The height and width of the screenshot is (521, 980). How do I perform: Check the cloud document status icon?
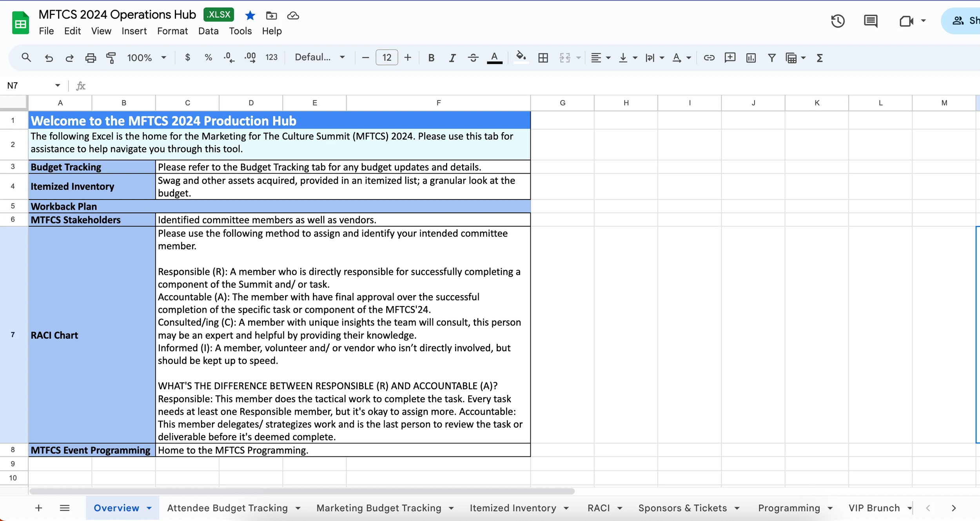293,15
